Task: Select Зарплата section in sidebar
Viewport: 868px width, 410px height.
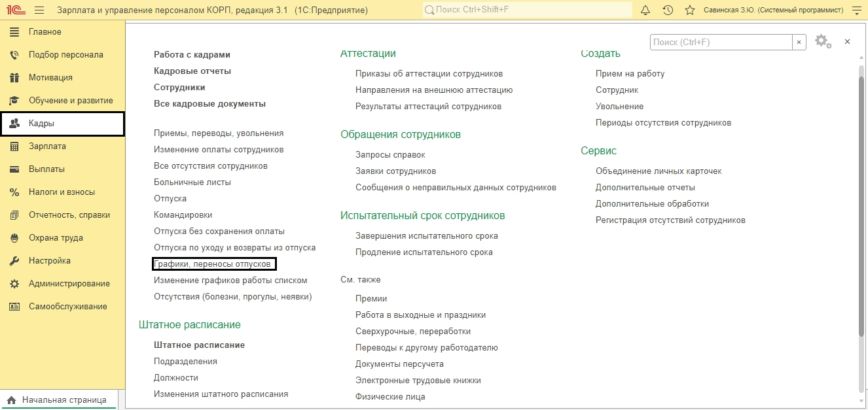Action: click(63, 146)
